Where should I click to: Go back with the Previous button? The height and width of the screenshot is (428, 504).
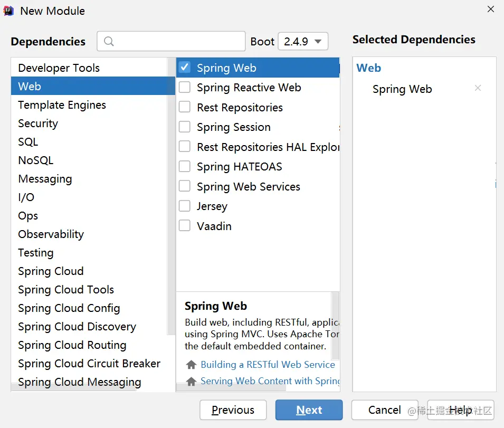point(233,410)
